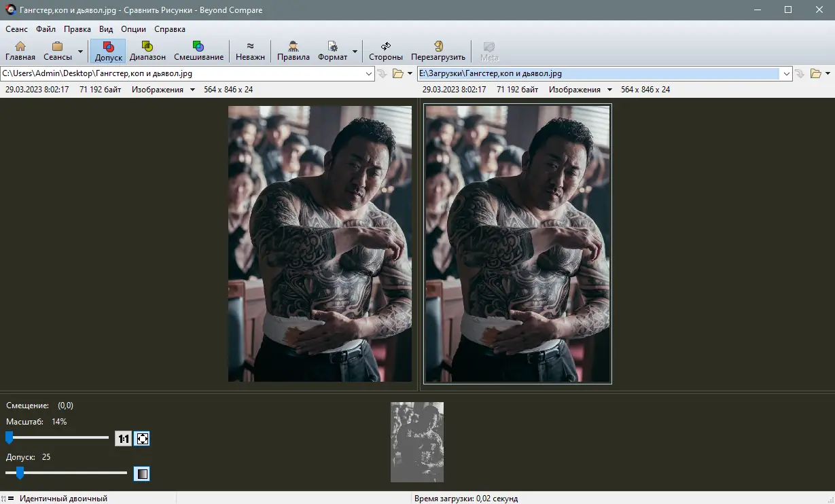Open the left Изображения format dropdown

point(164,90)
